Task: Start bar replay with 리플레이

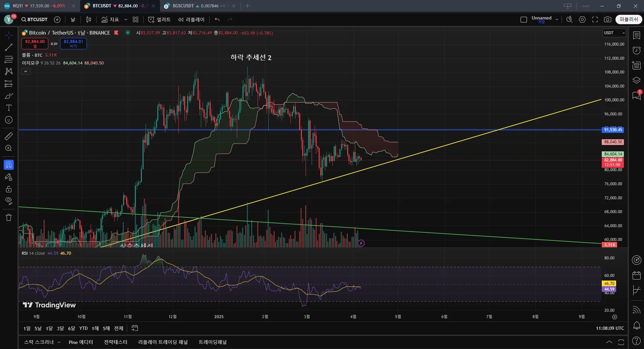Action: (x=191, y=19)
